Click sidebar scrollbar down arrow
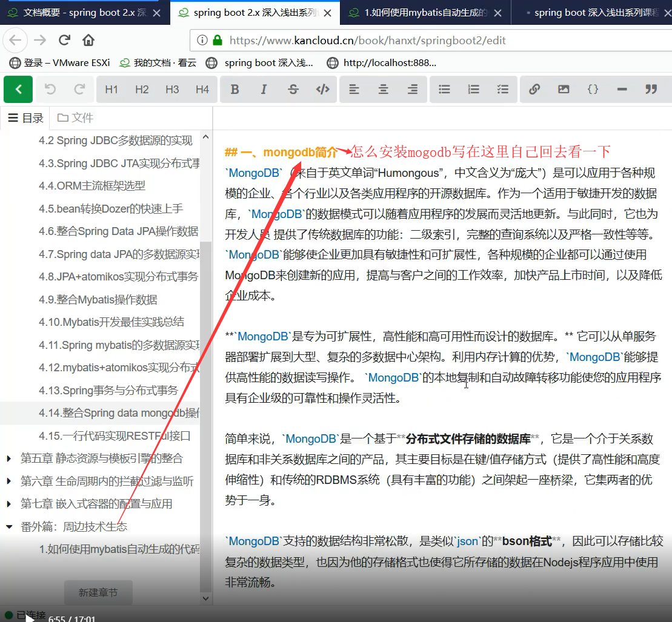This screenshot has height=622, width=672. [205, 598]
